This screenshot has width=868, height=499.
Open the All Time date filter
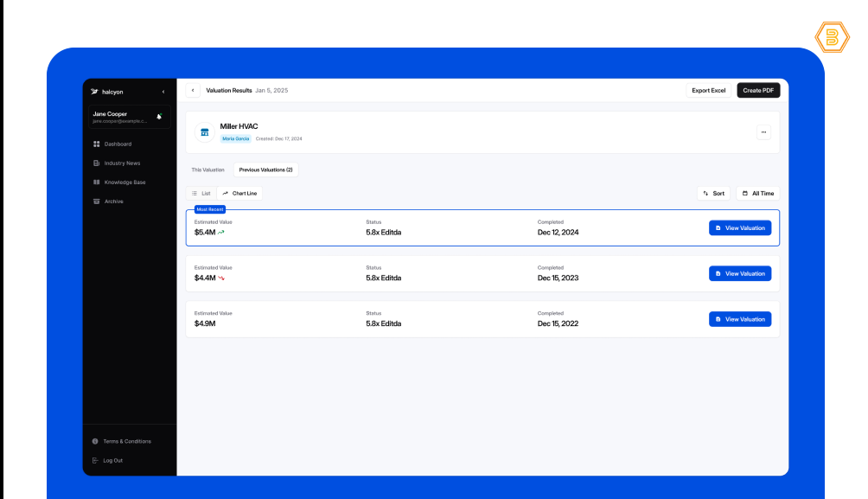(x=757, y=193)
